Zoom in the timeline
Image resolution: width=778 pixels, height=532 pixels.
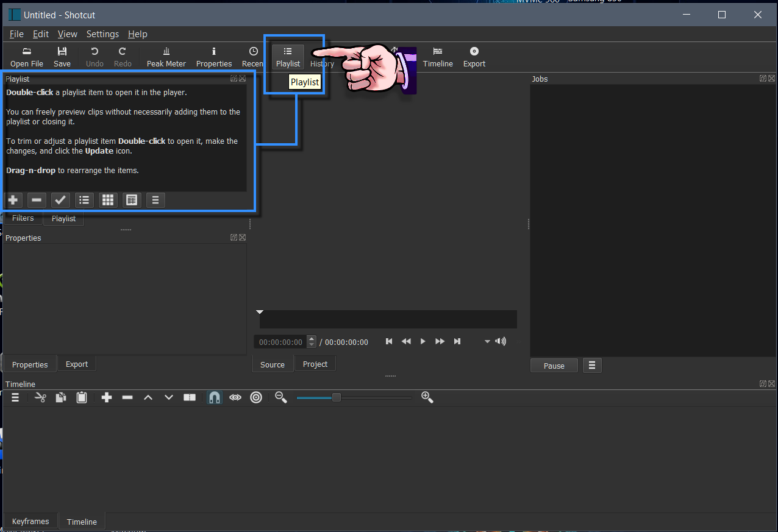[427, 397]
